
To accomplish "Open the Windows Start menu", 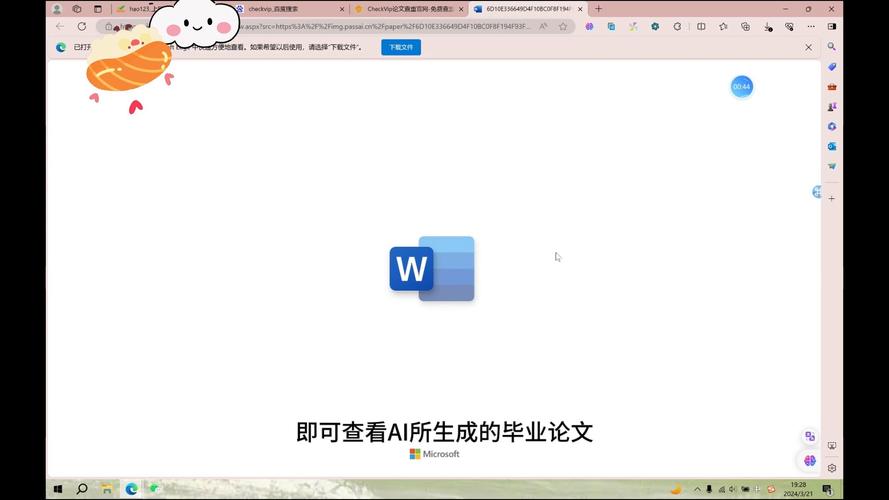I will (58, 489).
